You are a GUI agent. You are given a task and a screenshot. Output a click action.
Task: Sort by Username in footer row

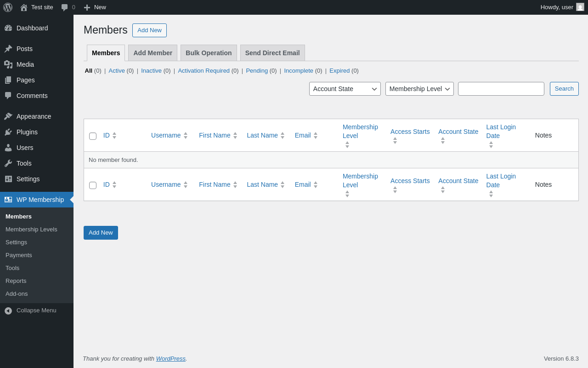coord(166,184)
